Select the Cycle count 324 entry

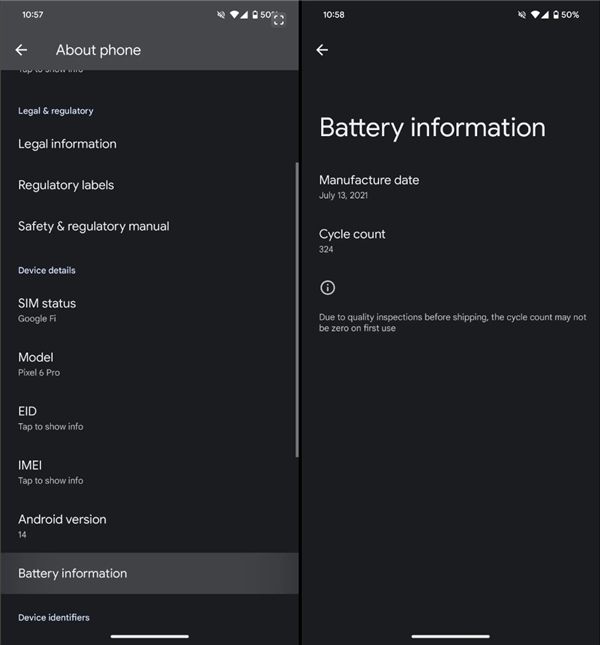point(451,241)
